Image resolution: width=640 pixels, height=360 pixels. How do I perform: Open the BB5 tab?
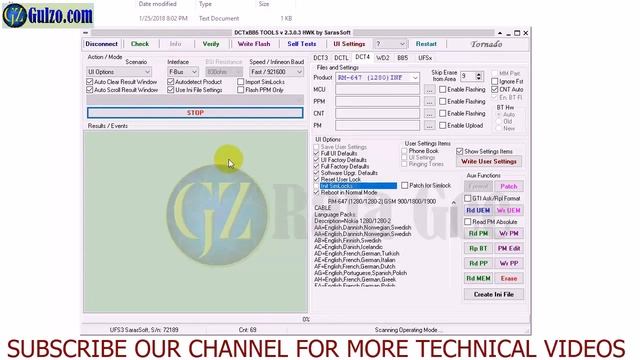(403, 58)
